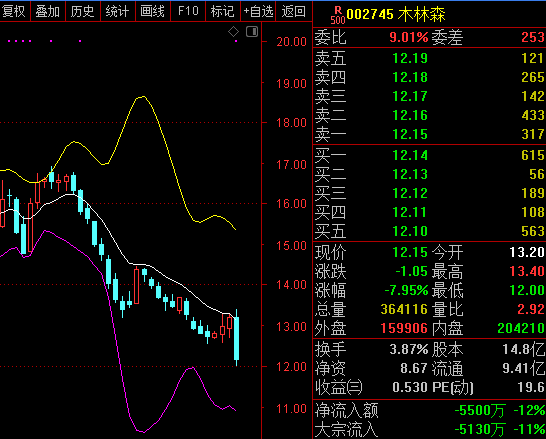
Task: Open the F10 company info button
Action: pos(188,11)
